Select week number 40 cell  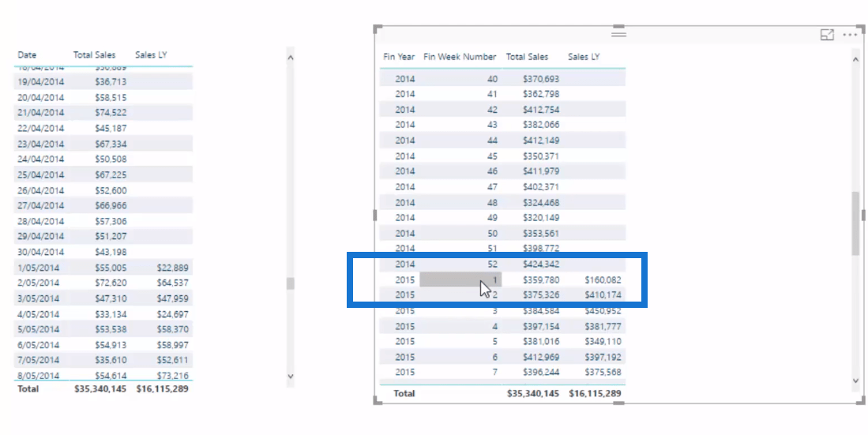[x=492, y=79]
